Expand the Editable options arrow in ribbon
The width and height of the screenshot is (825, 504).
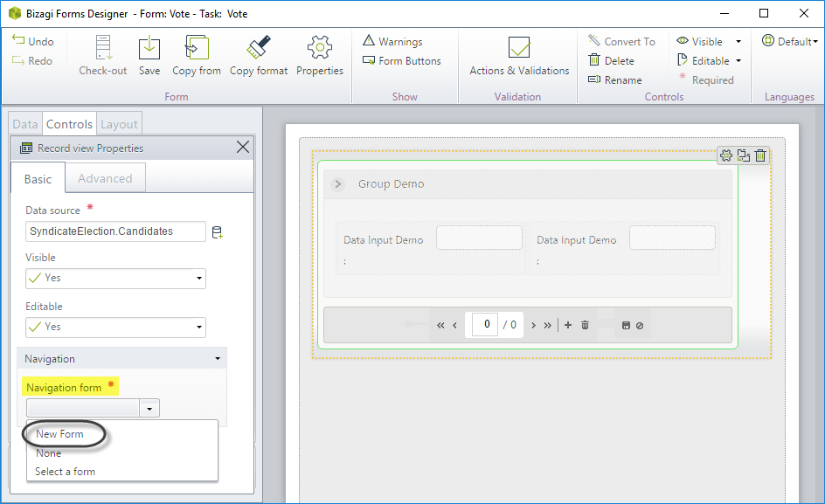point(738,61)
